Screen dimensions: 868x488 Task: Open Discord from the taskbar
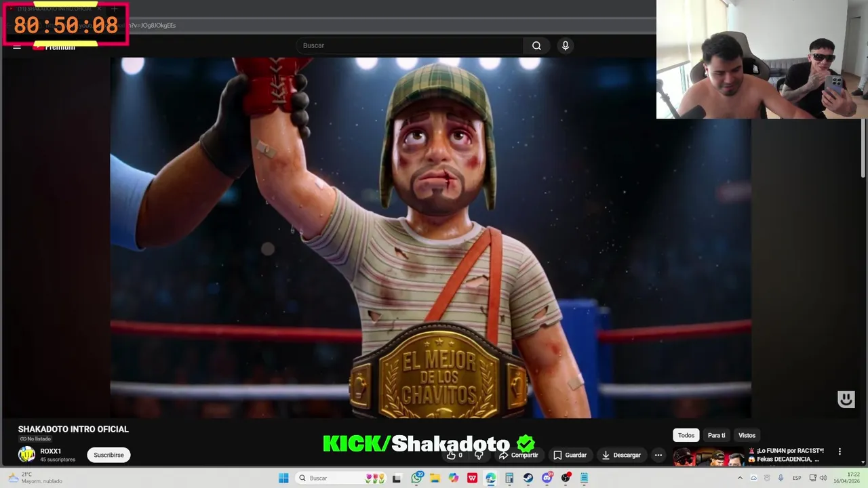click(547, 478)
